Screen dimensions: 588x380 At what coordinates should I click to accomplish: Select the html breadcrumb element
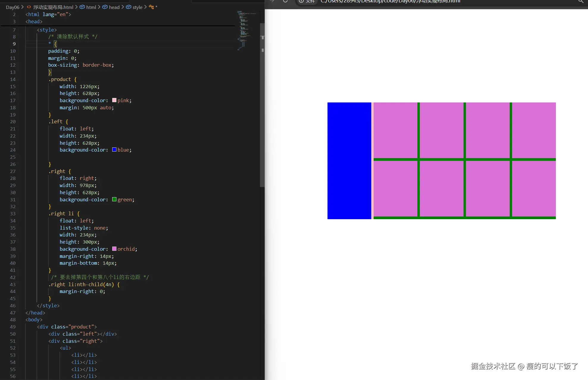click(x=91, y=7)
